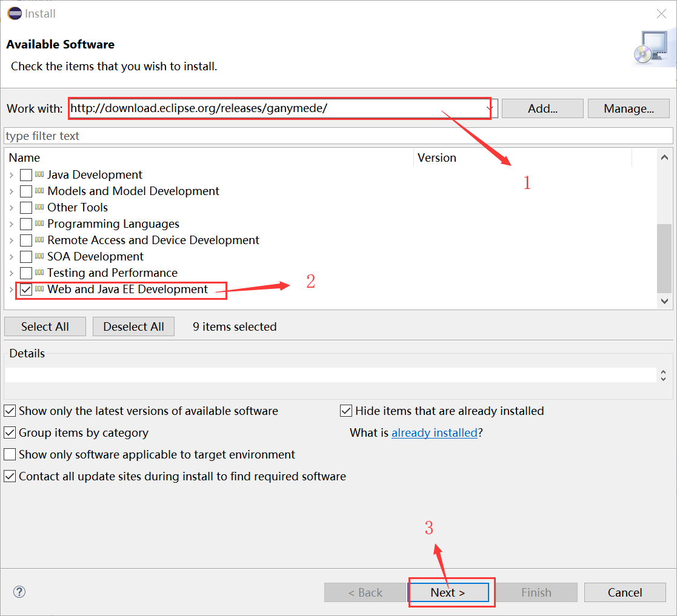Expand the Programming Languages node
This screenshot has height=616, width=677.
tap(12, 224)
